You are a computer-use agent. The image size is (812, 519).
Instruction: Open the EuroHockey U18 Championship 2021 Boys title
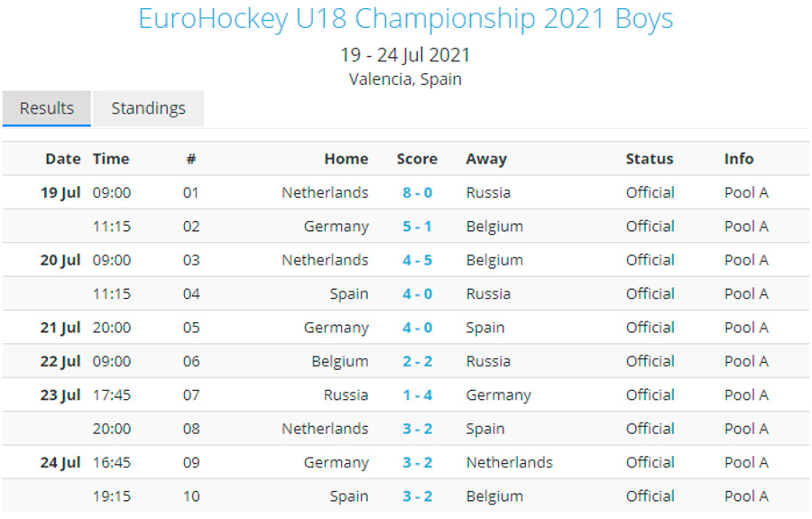pyautogui.click(x=405, y=18)
